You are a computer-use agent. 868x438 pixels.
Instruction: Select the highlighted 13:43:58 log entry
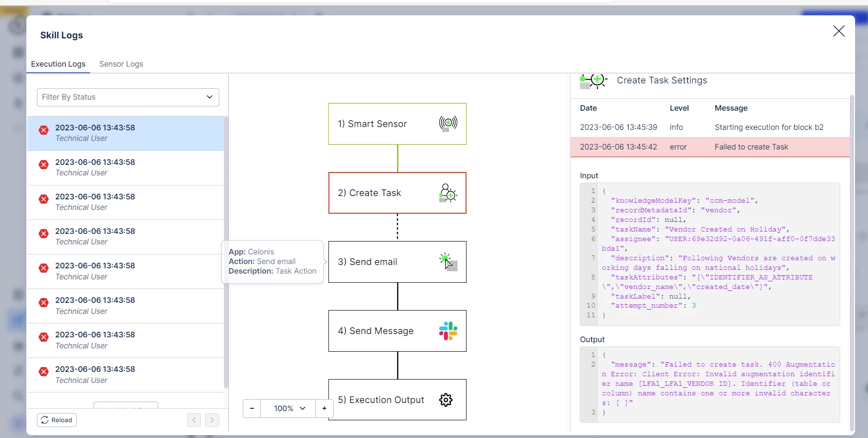click(x=126, y=133)
